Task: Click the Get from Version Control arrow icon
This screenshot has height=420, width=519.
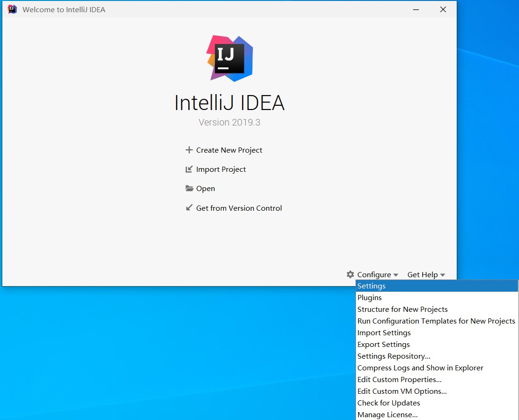Action: click(x=189, y=207)
